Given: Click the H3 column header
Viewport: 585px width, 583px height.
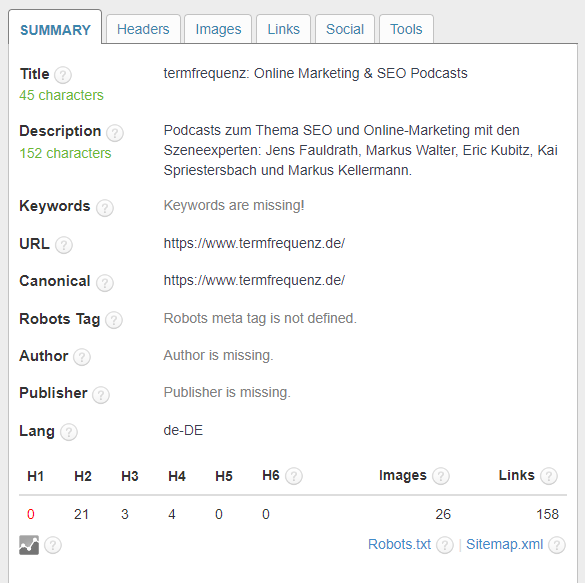Looking at the screenshot, I should [x=129, y=476].
